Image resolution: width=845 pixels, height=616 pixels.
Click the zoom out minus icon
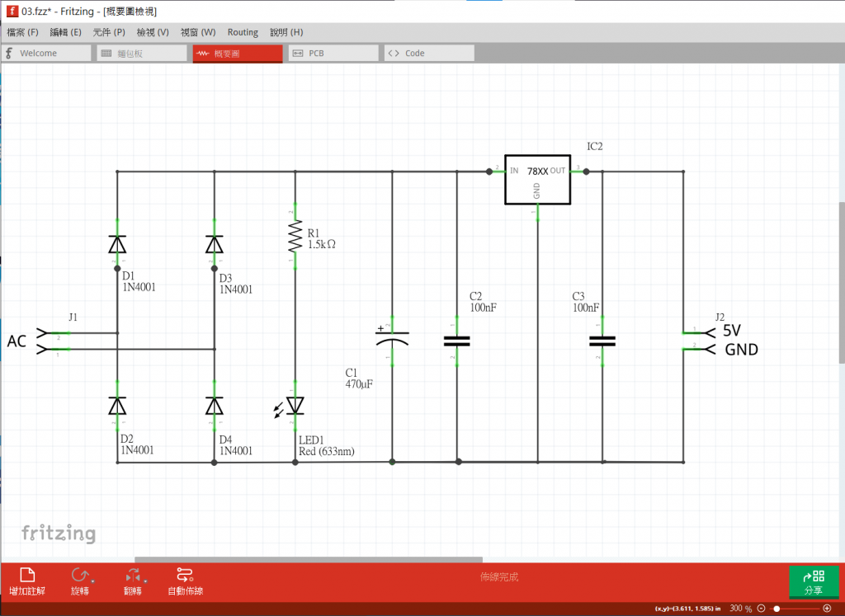pyautogui.click(x=761, y=609)
